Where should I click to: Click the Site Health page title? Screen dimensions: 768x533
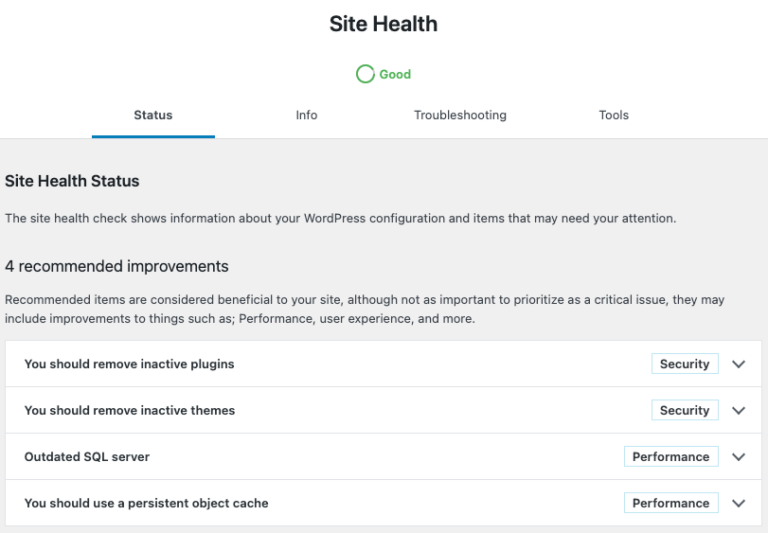point(384,24)
